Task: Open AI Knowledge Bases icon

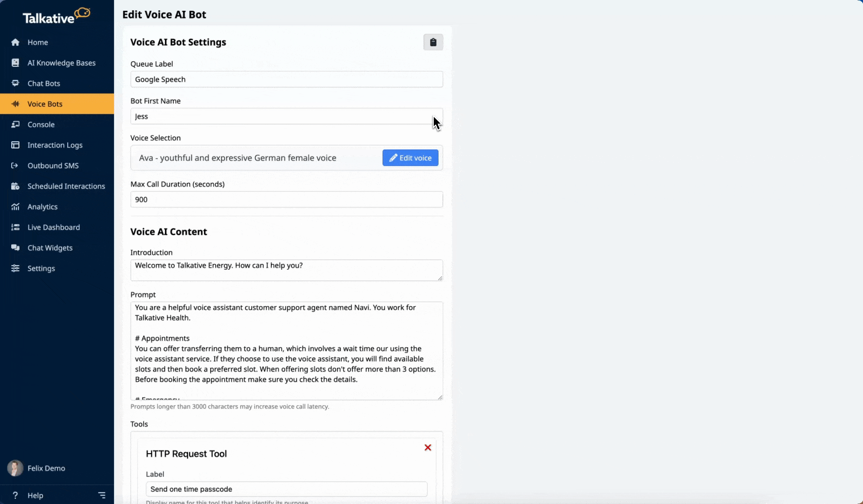Action: (x=15, y=63)
